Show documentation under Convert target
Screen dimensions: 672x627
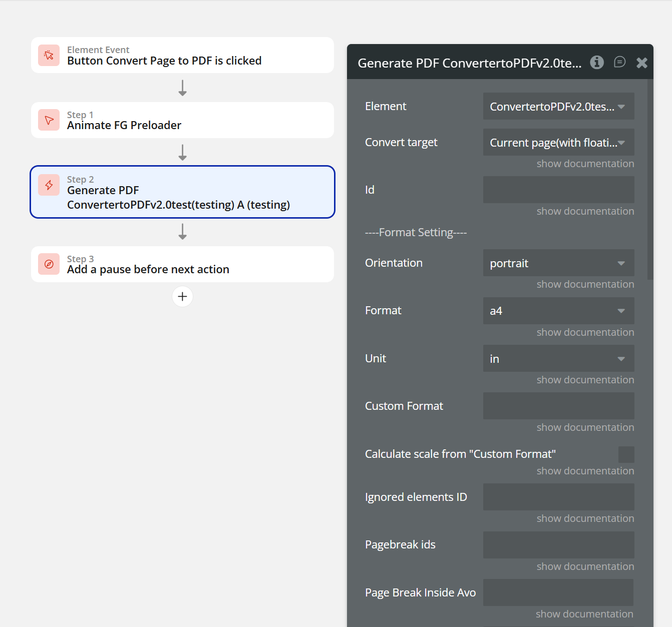coord(585,164)
